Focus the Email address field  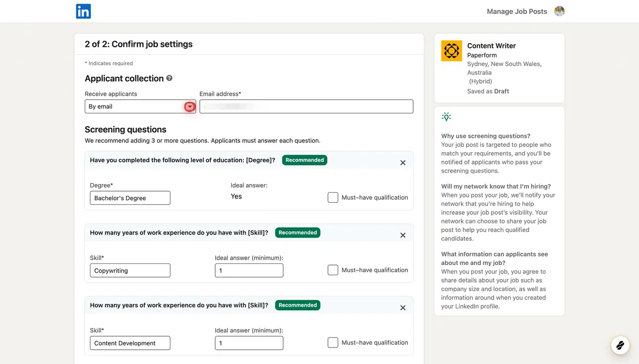pyautogui.click(x=306, y=106)
